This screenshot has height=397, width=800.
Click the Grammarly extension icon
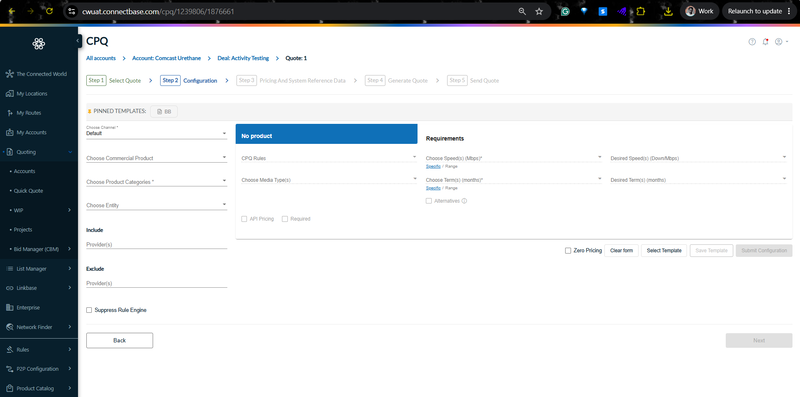pos(565,11)
